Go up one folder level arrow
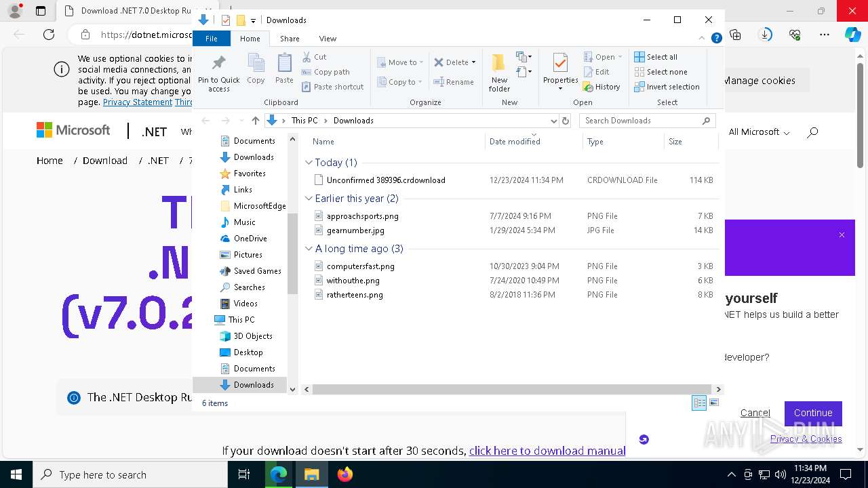Image resolution: width=868 pixels, height=488 pixels. click(255, 121)
